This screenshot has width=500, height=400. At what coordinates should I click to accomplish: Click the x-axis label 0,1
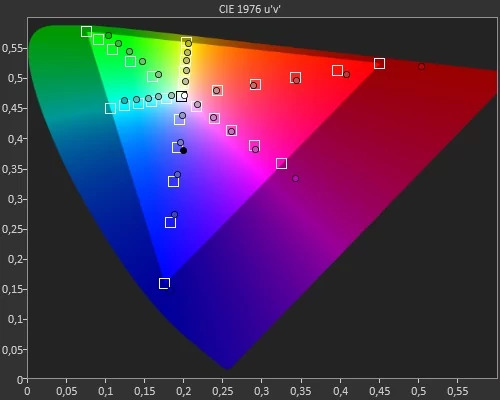106,391
